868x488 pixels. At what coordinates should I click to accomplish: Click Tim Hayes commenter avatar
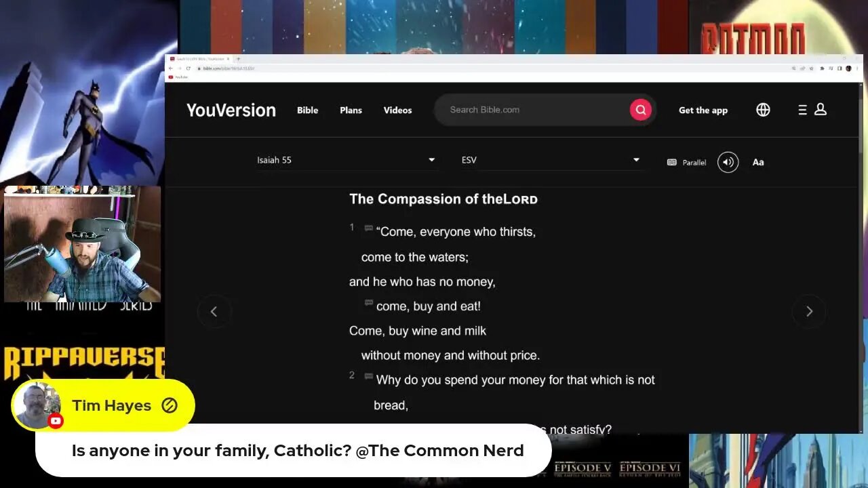click(37, 405)
